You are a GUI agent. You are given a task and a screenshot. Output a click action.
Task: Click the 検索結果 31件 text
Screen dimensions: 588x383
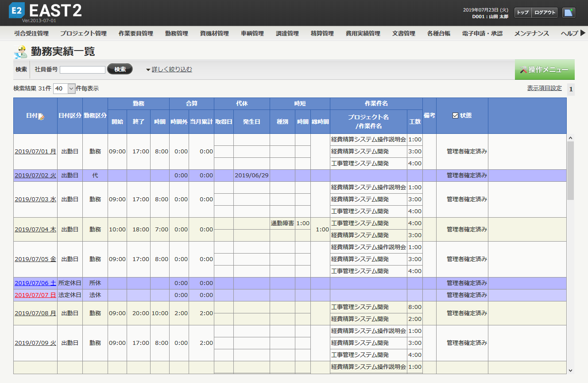pos(32,89)
